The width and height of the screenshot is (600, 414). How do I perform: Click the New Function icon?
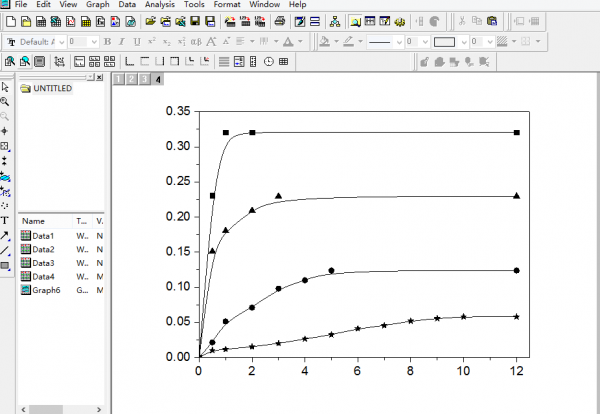100,21
